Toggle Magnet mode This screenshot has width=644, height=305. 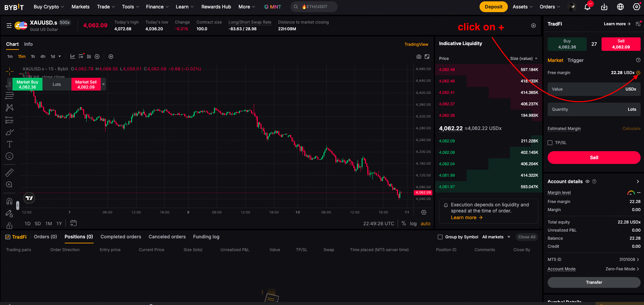pos(9,201)
